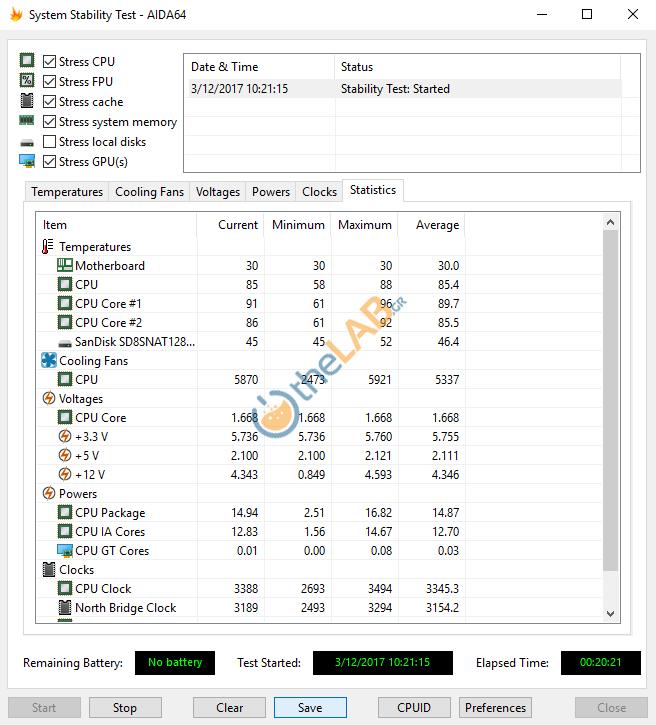This screenshot has height=725, width=656.
Task: Uncheck the Stress FPU checkbox
Action: pyautogui.click(x=49, y=81)
